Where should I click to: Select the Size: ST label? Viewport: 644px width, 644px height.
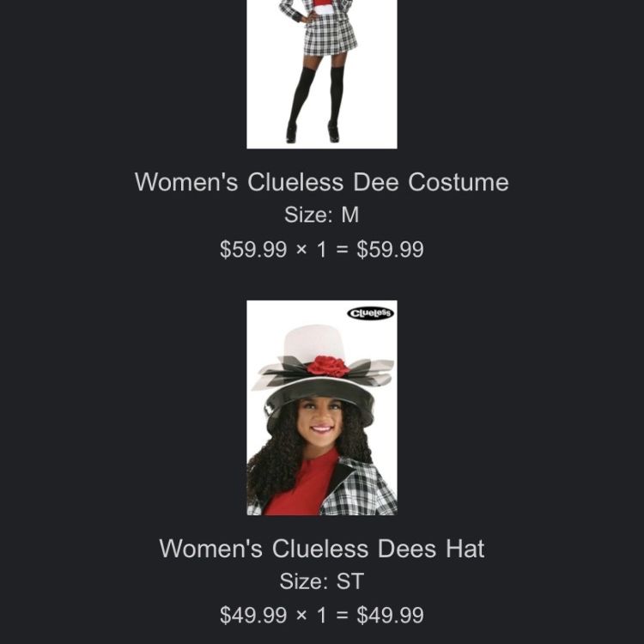tap(322, 580)
